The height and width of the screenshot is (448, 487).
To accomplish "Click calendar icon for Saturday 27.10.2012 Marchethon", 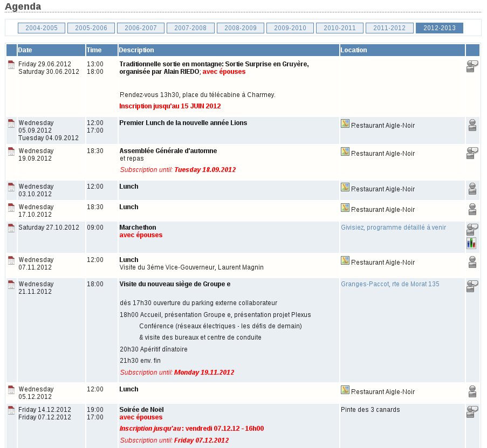I will [x=11, y=228].
